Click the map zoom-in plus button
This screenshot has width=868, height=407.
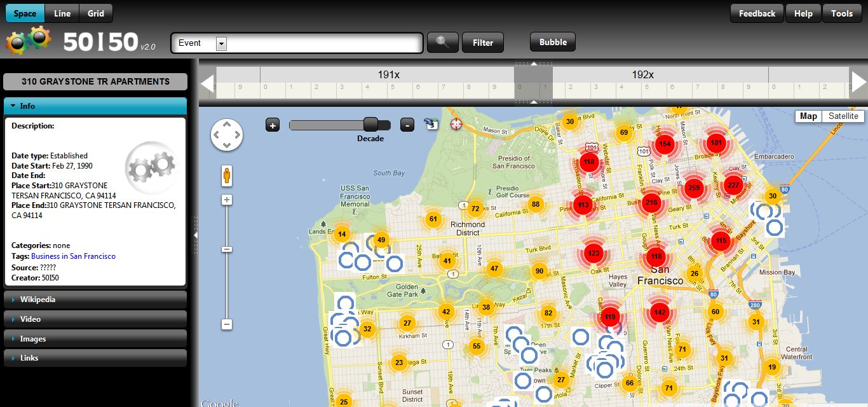tap(226, 200)
